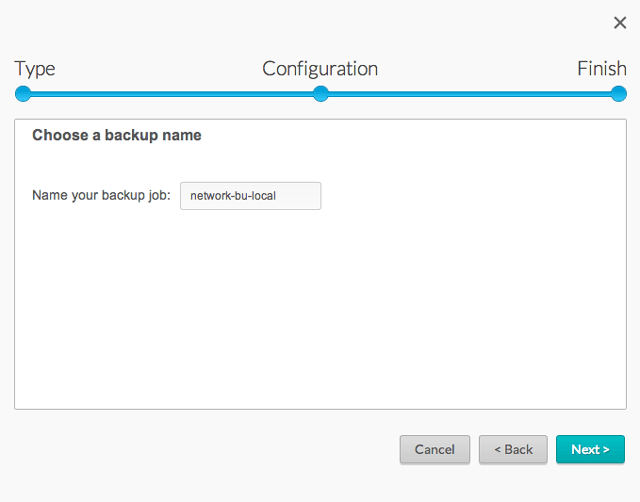The image size is (640, 502).
Task: Go to the previous step with Back
Action: coord(513,450)
